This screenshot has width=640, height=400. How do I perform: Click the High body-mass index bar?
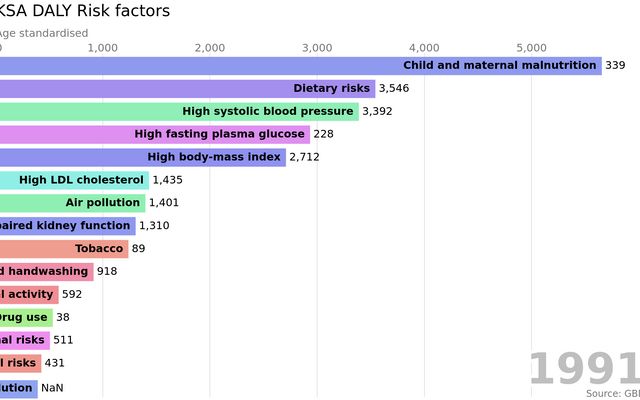143,157
